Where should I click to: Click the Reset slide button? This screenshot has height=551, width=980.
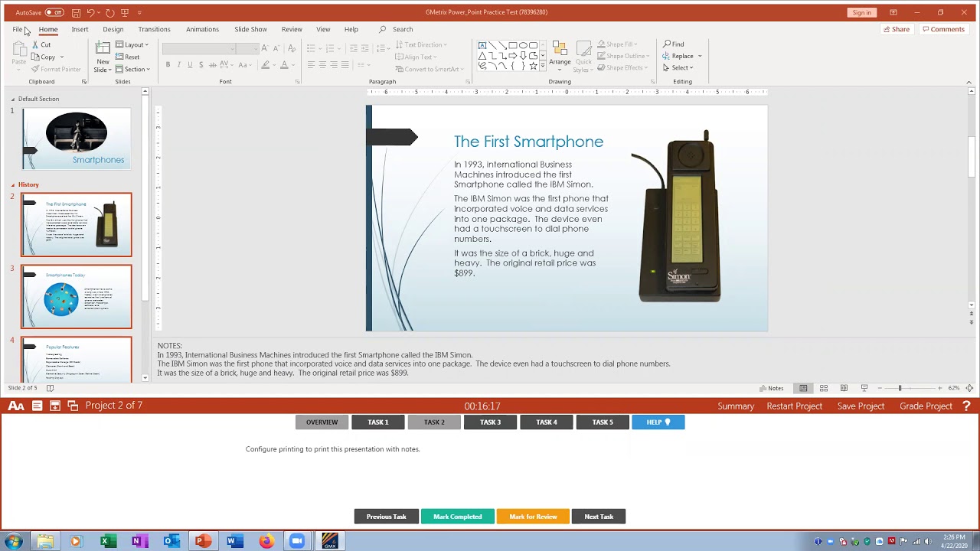(128, 57)
